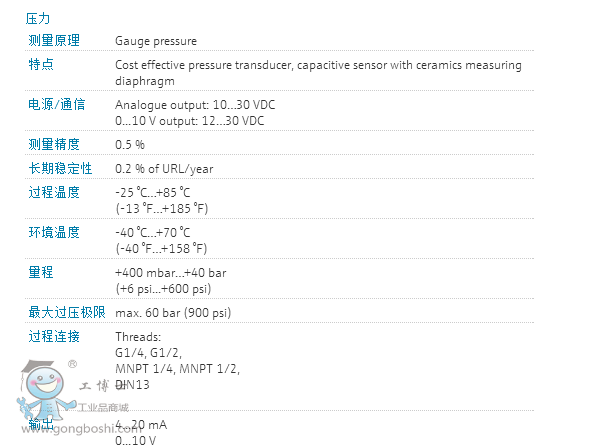The height and width of the screenshot is (448, 612).
Task: Click the www.gongboshi.com watermark URL
Action: coord(81,429)
